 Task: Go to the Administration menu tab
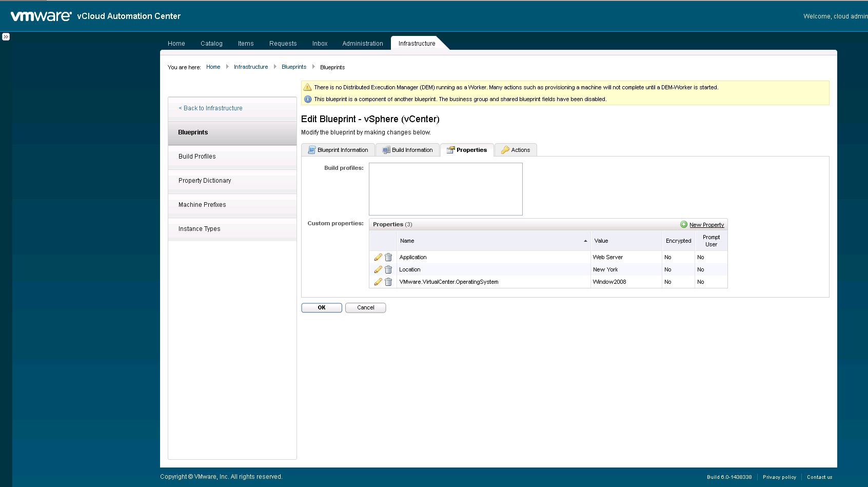tap(363, 44)
